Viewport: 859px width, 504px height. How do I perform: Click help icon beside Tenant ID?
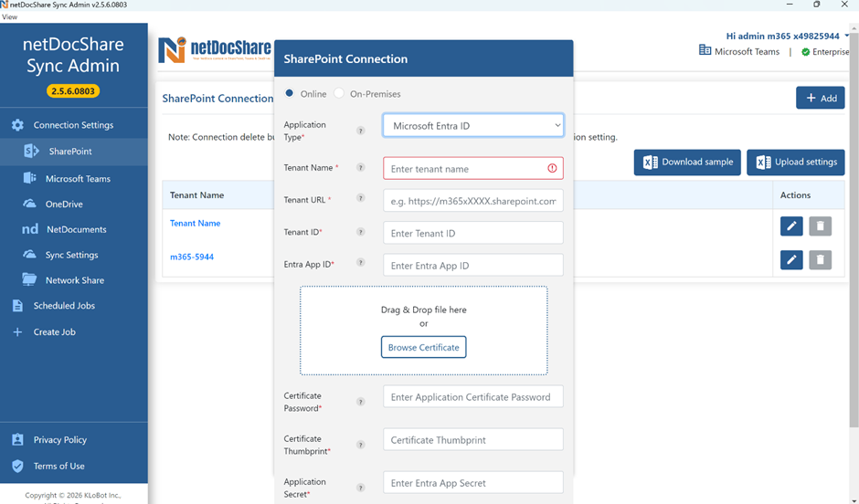[x=360, y=232]
